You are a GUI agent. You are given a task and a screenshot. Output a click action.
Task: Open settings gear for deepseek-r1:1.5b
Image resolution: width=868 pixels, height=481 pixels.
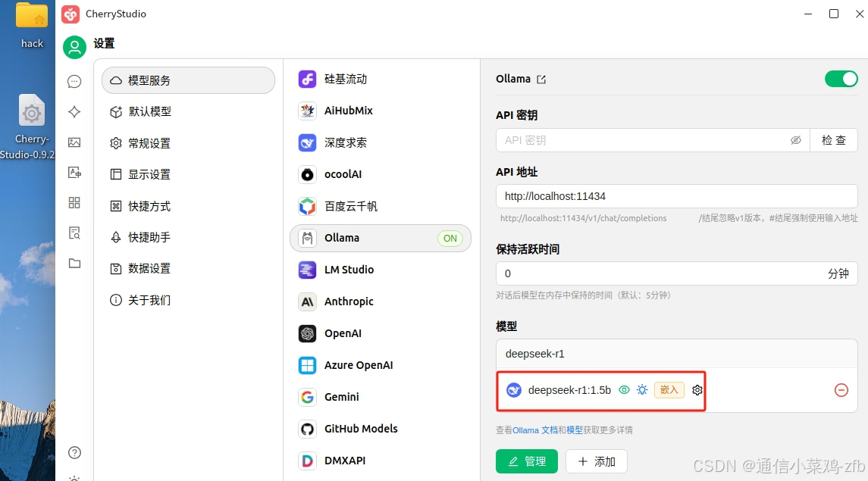click(x=697, y=390)
